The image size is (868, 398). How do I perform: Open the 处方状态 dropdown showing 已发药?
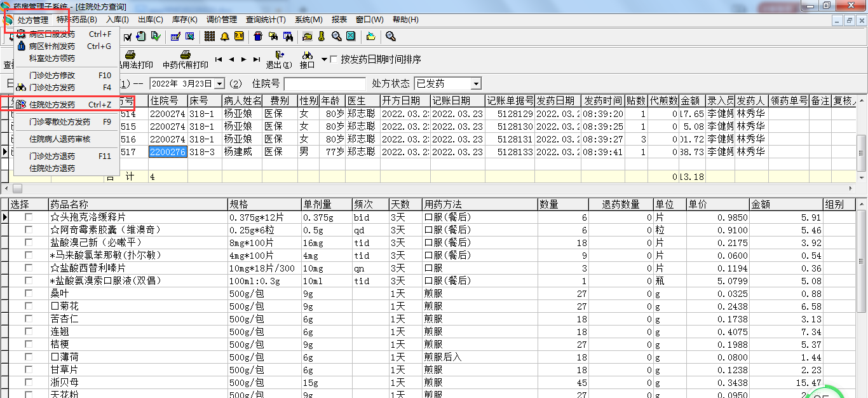475,84
